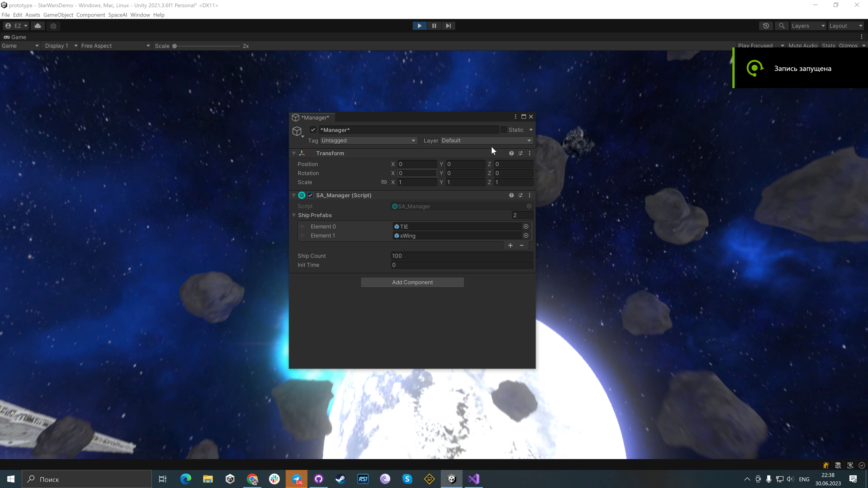Edit the *Manager* name field

point(409,130)
